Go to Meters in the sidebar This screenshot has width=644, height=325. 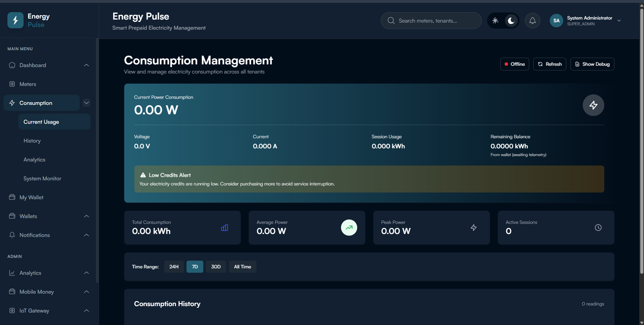(28, 84)
